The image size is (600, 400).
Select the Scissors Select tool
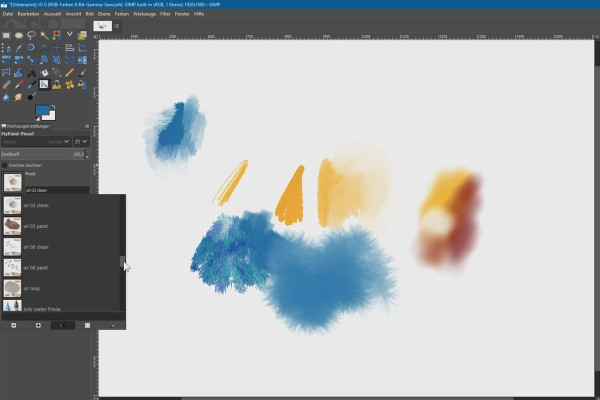tap(69, 35)
